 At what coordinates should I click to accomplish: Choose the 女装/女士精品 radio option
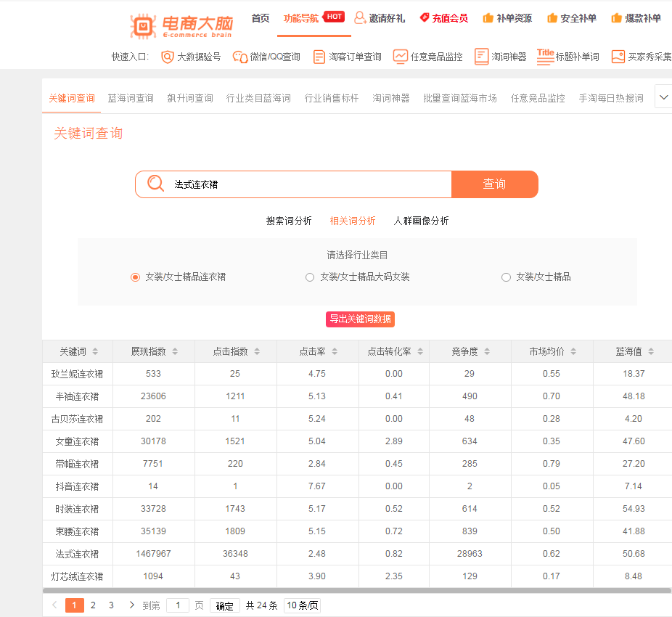[505, 277]
